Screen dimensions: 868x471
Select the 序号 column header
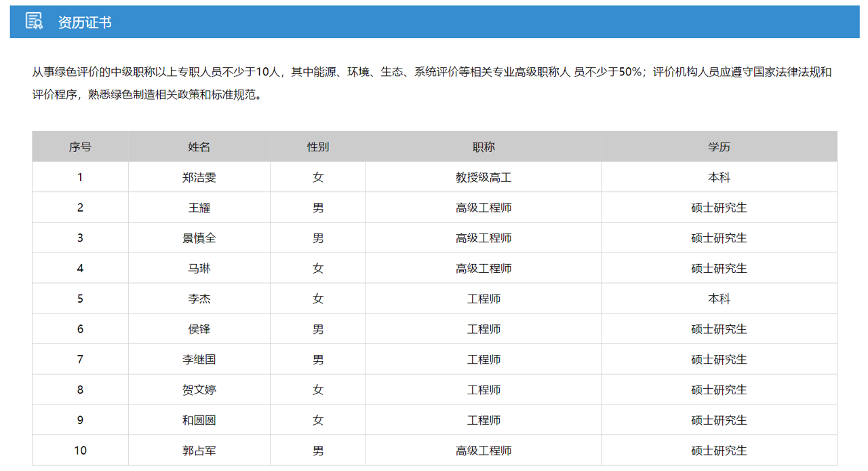(x=80, y=147)
